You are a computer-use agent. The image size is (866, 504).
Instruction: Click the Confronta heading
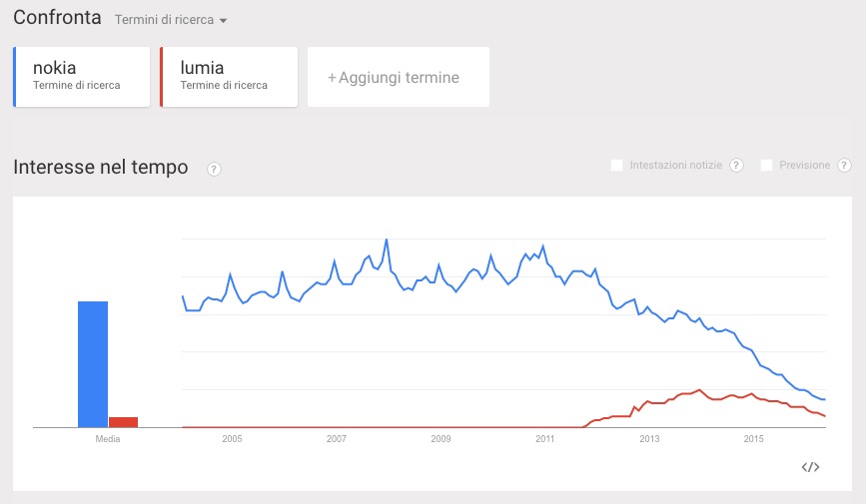click(x=57, y=18)
